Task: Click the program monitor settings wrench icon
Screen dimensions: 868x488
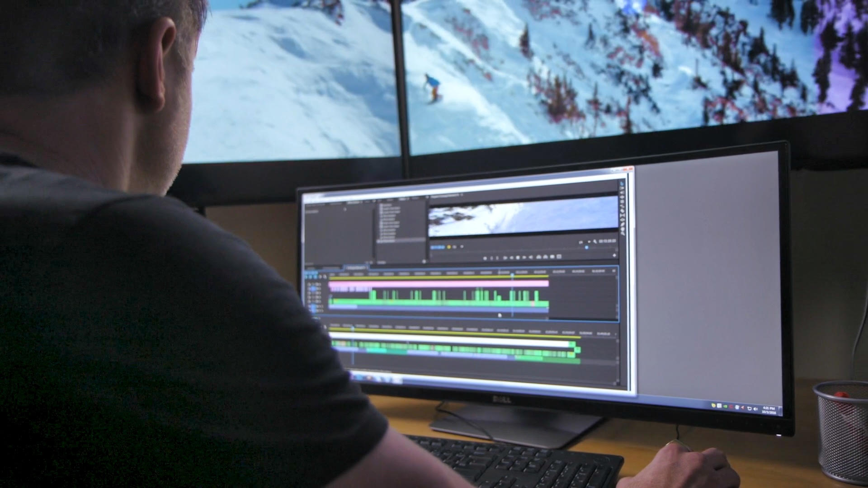Action: pyautogui.click(x=595, y=241)
